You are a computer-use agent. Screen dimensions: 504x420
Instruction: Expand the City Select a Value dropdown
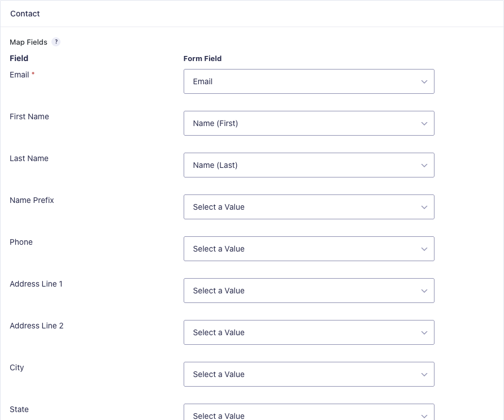(x=309, y=374)
